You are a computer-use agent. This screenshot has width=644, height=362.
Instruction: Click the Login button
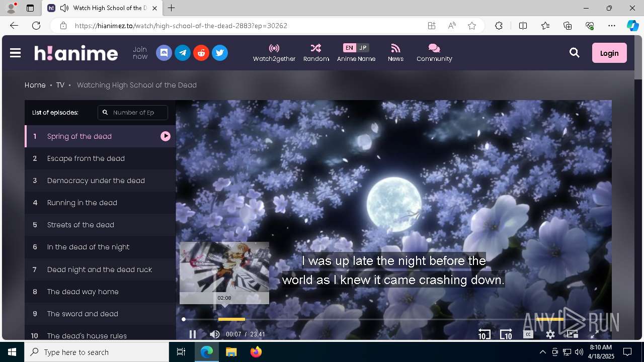point(609,53)
